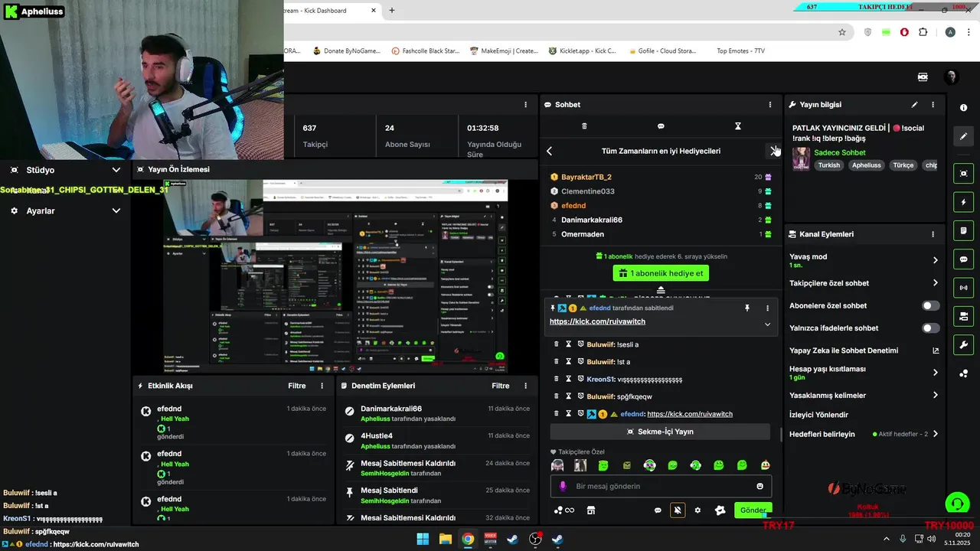Select the speech bubble icon in Sohbet toolbar
This screenshot has height=551, width=980.
coord(661,126)
